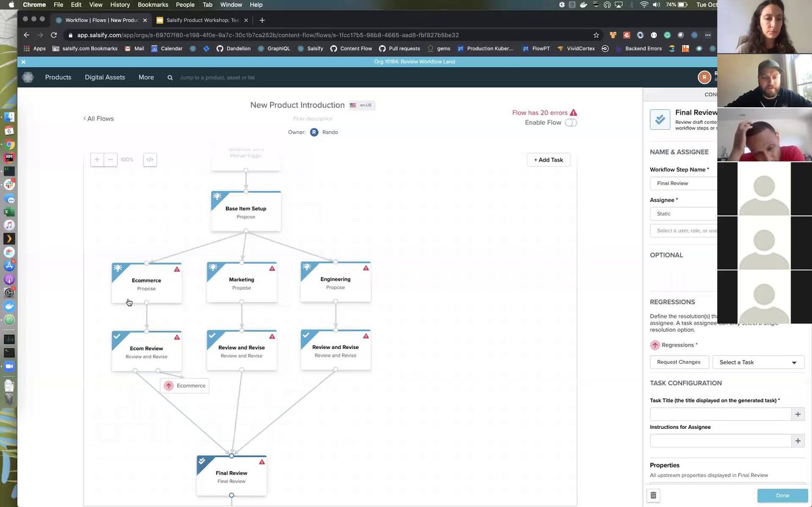Click the Ecommerce regression arrow badge
The height and width of the screenshot is (507, 812).
pyautogui.click(x=169, y=386)
